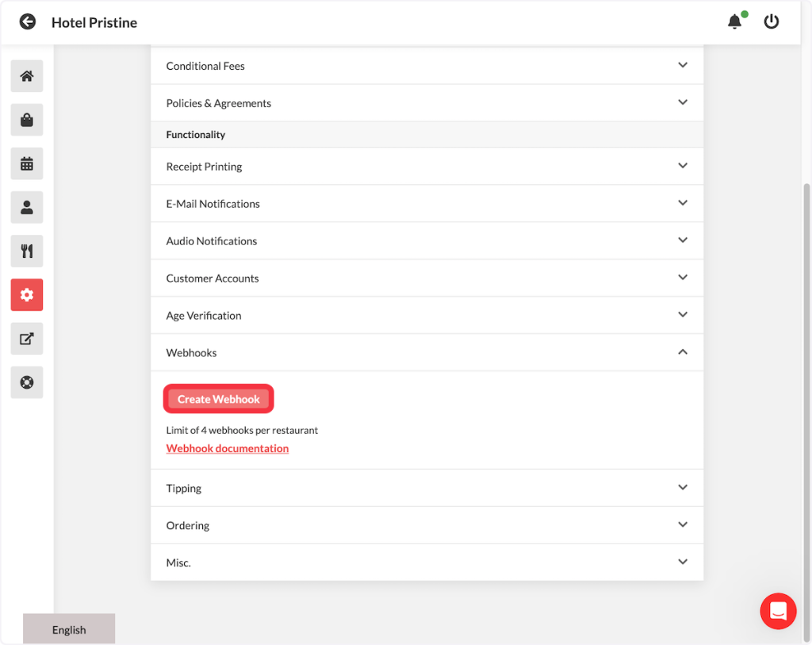Click the Create Webhook button
812x645 pixels.
pyautogui.click(x=219, y=399)
